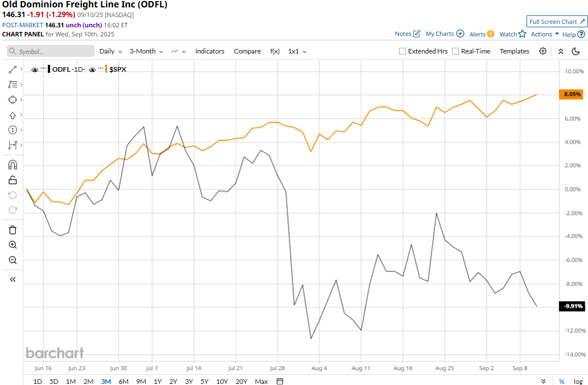The width and height of the screenshot is (588, 385).
Task: Open the custom date range calendar
Action: click(x=279, y=381)
